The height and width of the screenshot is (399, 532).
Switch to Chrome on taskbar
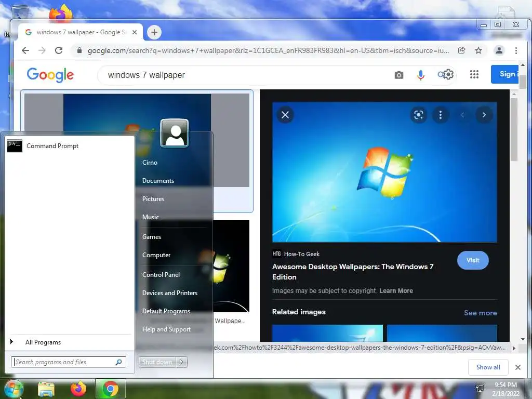click(x=110, y=389)
